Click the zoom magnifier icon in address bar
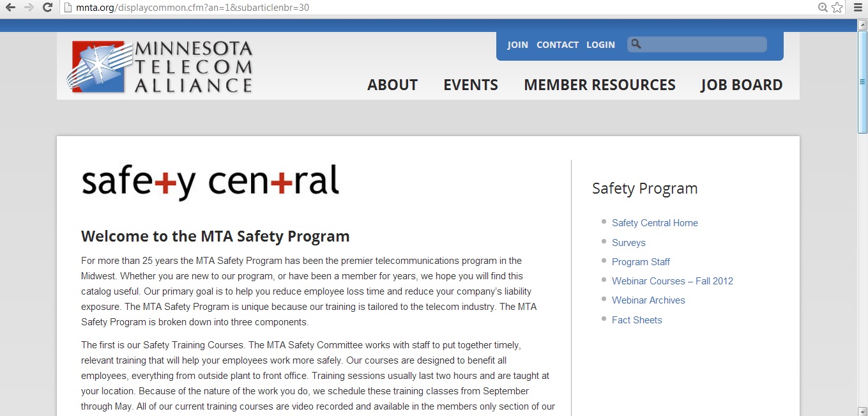Viewport: 868px width, 416px height. [x=823, y=8]
